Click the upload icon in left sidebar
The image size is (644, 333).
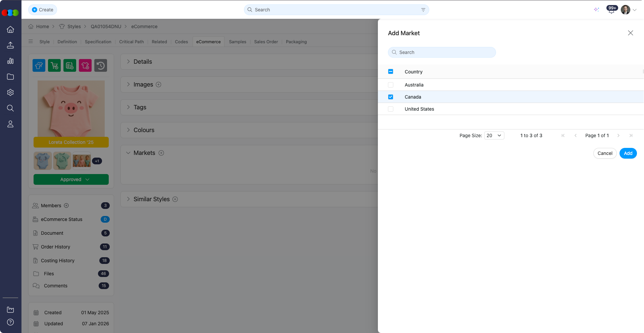coord(10,45)
